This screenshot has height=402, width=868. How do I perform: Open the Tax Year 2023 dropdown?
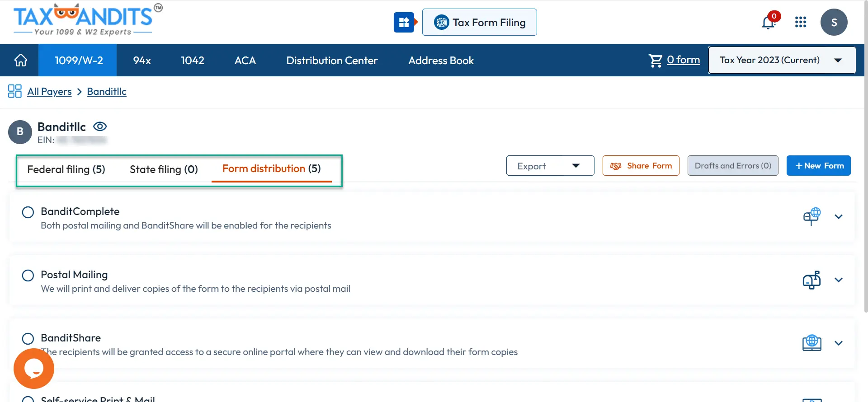782,60
